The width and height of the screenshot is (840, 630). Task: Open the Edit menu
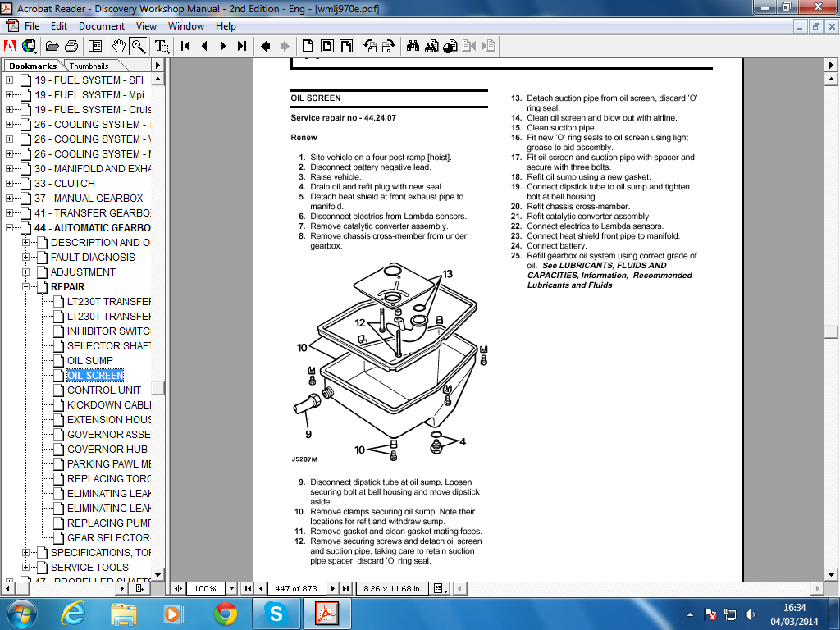59,25
